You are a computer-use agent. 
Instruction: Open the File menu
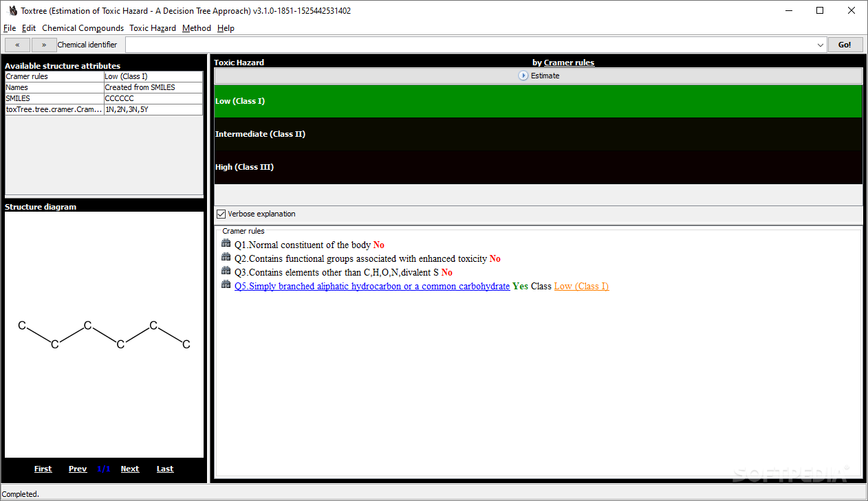pos(10,28)
